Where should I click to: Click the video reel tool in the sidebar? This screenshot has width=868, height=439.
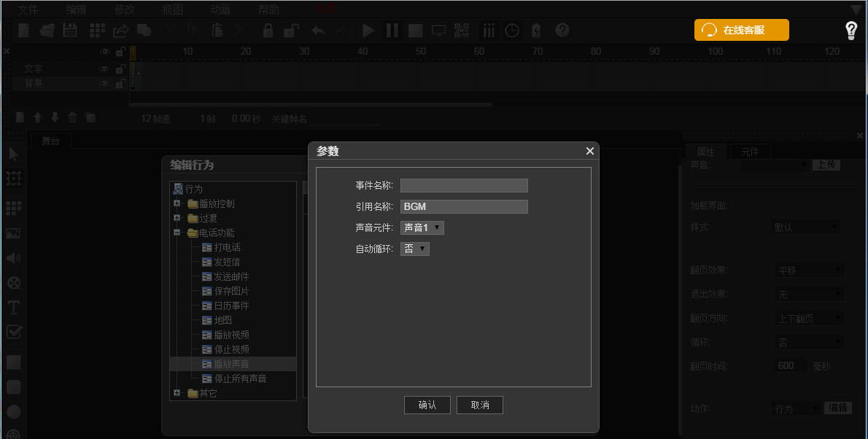[12, 283]
